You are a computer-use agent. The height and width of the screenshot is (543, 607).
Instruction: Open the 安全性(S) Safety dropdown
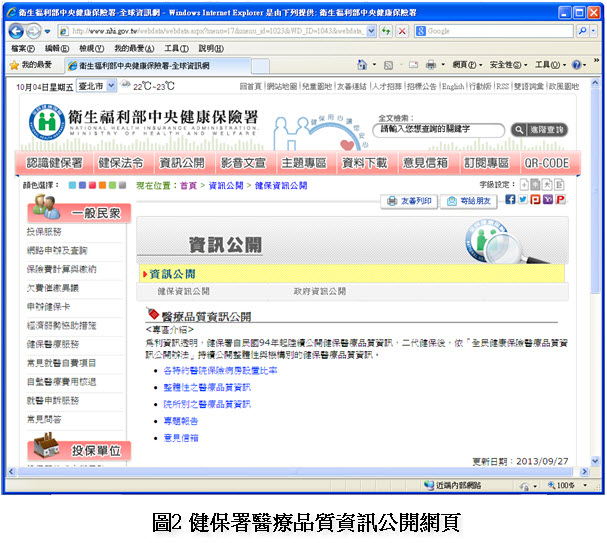pyautogui.click(x=508, y=65)
